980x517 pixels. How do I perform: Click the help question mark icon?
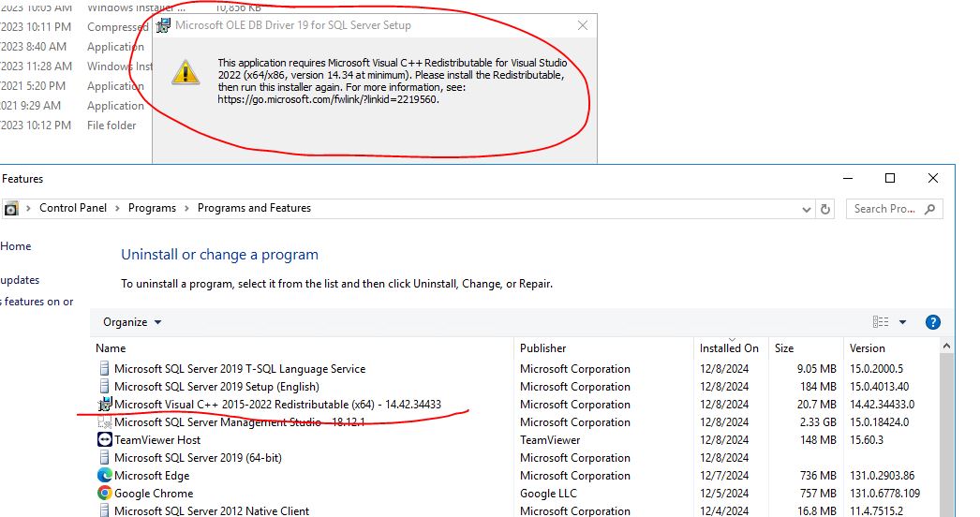(x=932, y=322)
